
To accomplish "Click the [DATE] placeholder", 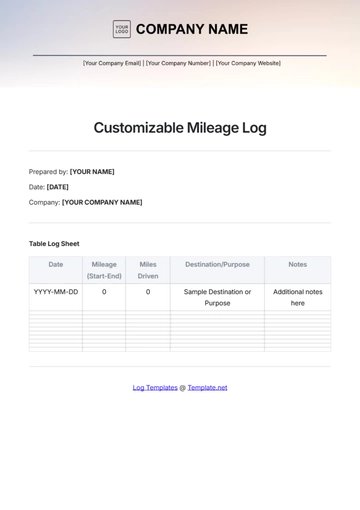I will point(58,187).
